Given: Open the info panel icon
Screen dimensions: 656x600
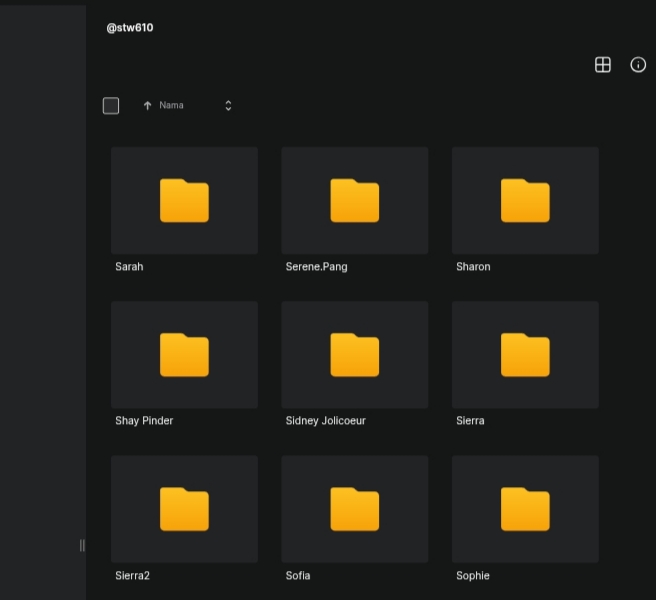Looking at the screenshot, I should click(638, 65).
